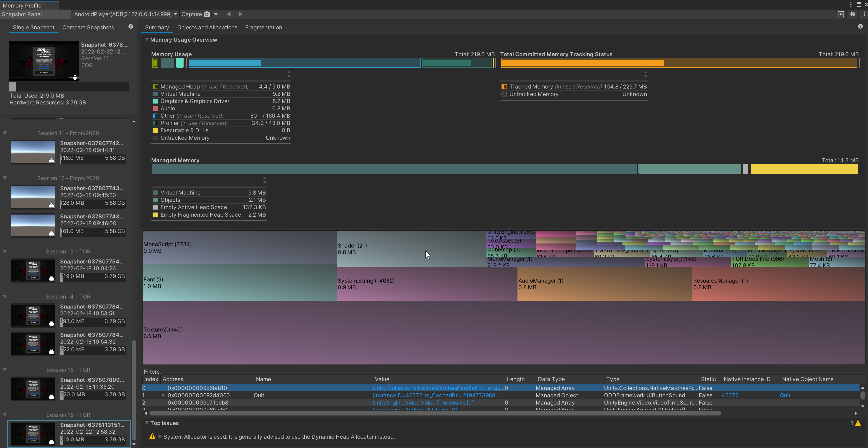Image resolution: width=868 pixels, height=448 pixels.
Task: Switch to Compare Snapshots tab
Action: click(88, 28)
